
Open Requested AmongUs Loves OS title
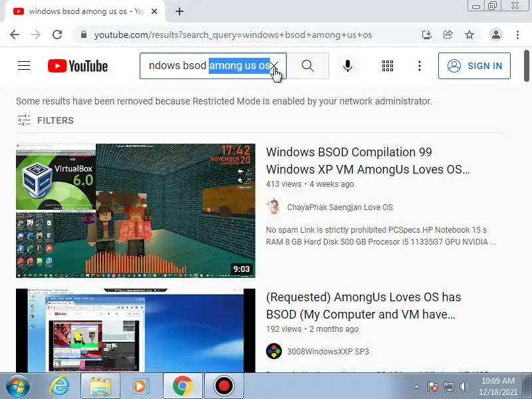363,306
